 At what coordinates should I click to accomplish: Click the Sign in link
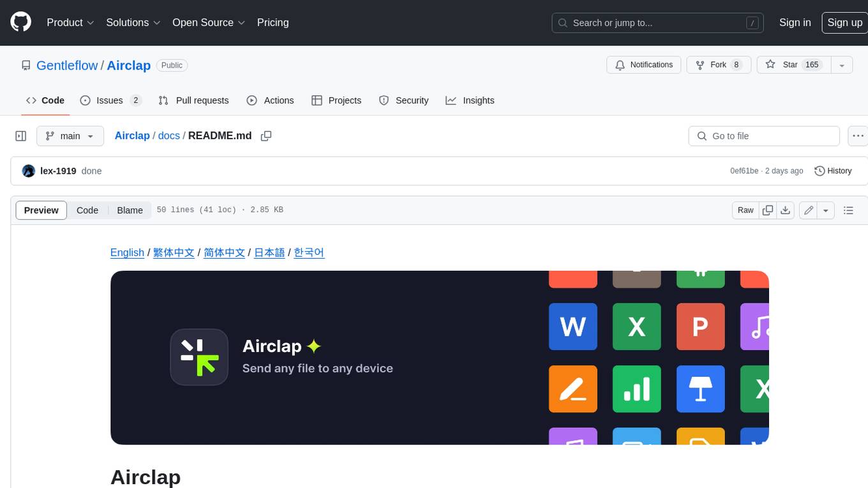[795, 22]
